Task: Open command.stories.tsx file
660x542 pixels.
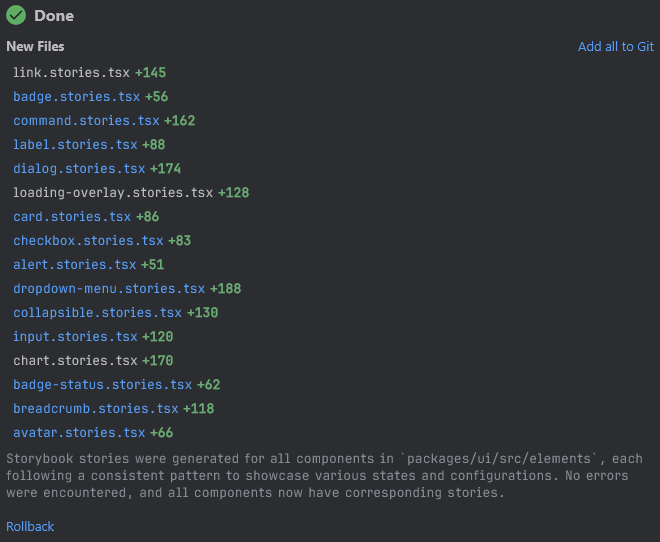Action: pyautogui.click(x=86, y=121)
